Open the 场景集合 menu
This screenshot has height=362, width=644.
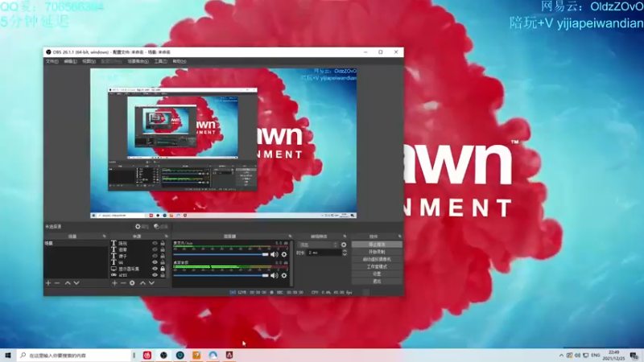pos(138,61)
